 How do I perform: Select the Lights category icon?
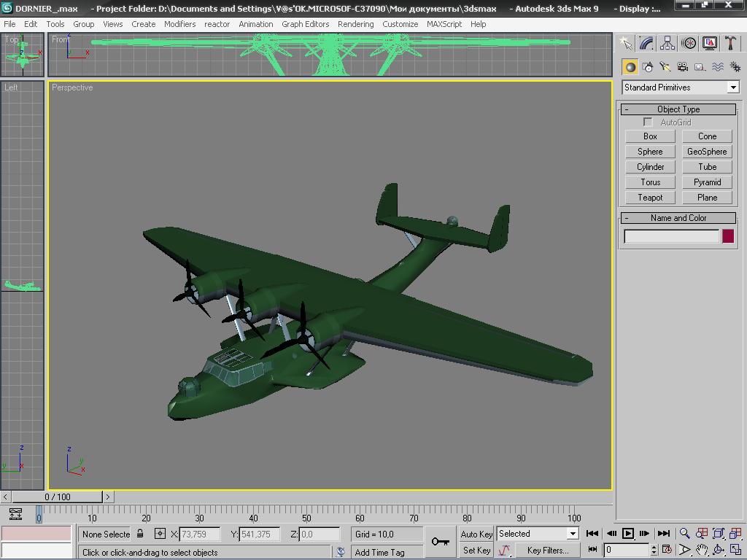click(665, 67)
